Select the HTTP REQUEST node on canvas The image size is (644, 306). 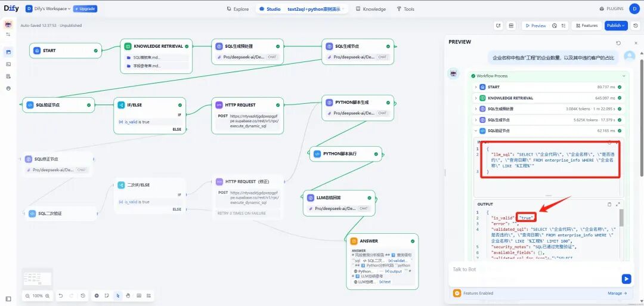coord(247,115)
